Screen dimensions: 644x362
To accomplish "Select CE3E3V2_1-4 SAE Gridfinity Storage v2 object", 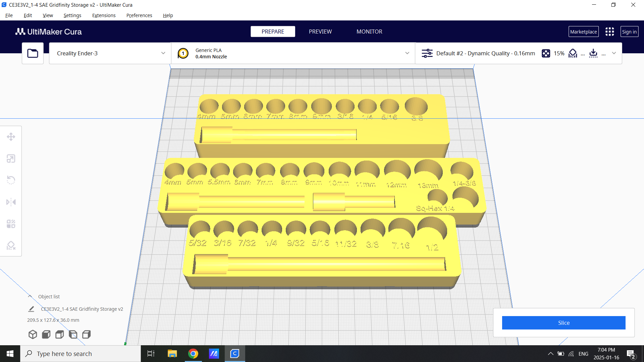I will coord(82,309).
